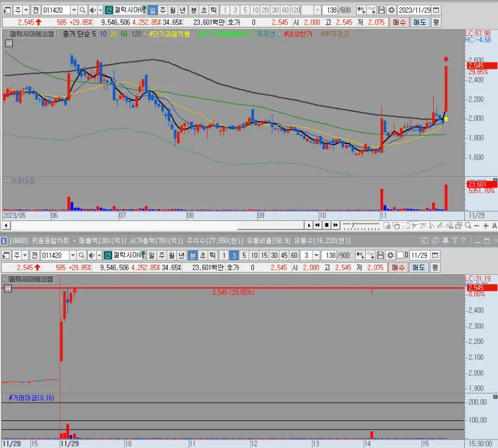Expand '주' type dropdown in top toolbar
Screen dimensions: 498x448
click(x=26, y=10)
